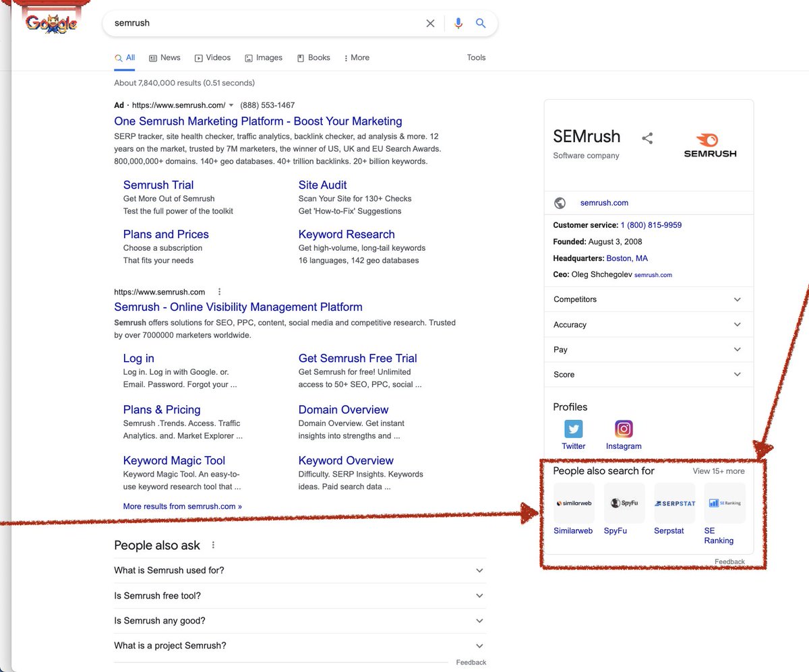Switch to the Images tab
The image size is (809, 672).
264,58
